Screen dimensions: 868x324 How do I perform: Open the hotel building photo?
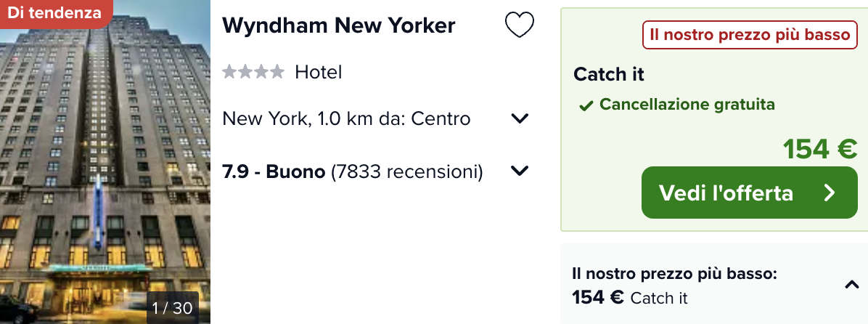point(105,162)
